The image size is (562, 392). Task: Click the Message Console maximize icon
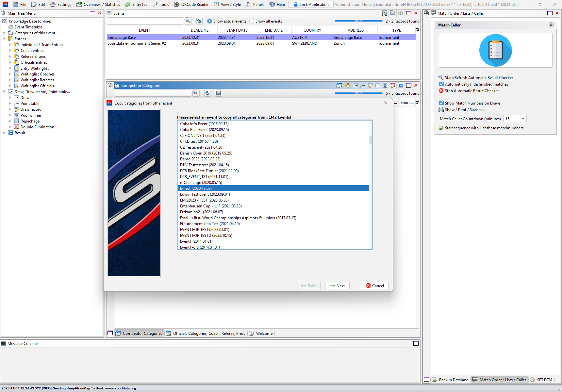416,343
